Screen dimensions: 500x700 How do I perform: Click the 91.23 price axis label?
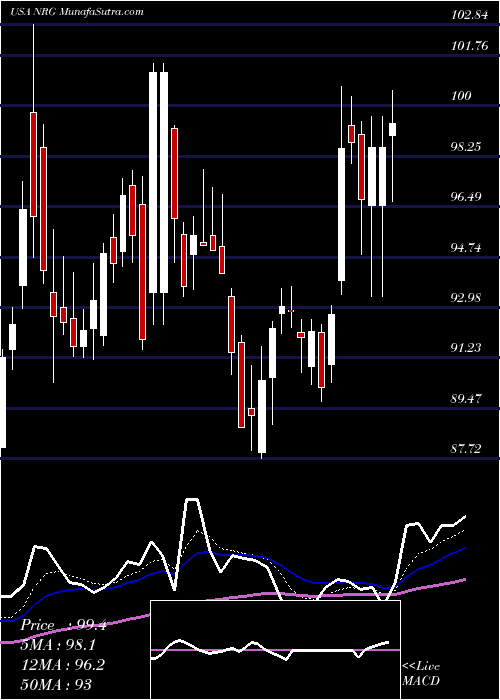click(466, 347)
